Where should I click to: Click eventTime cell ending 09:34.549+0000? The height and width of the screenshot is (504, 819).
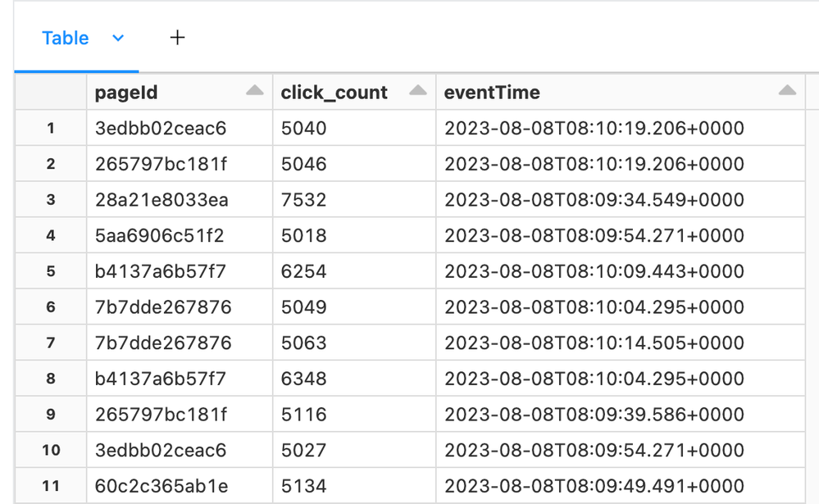594,200
